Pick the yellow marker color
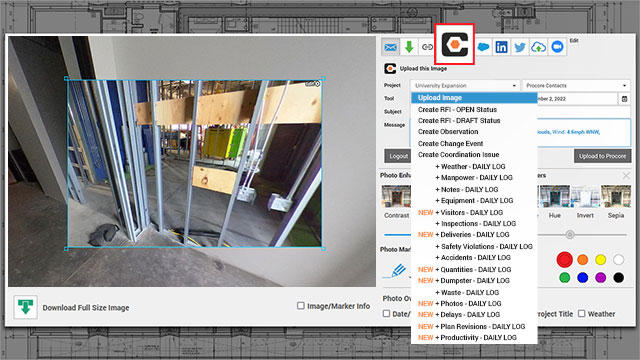 (600, 259)
